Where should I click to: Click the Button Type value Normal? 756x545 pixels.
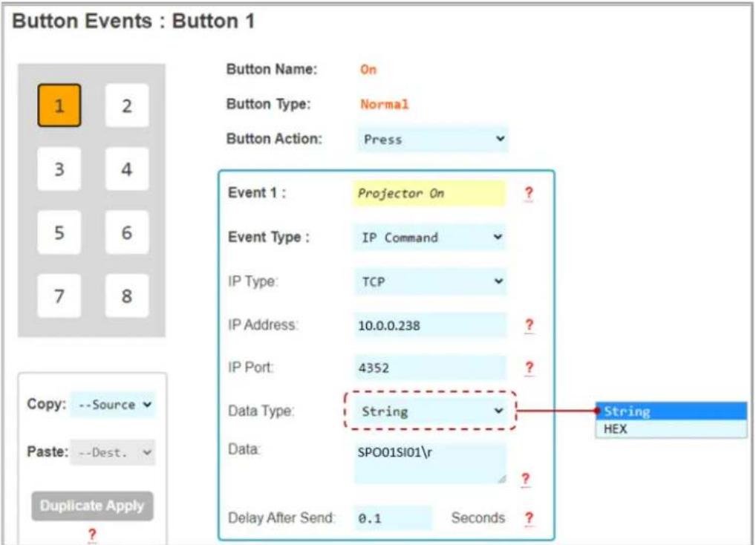point(384,104)
